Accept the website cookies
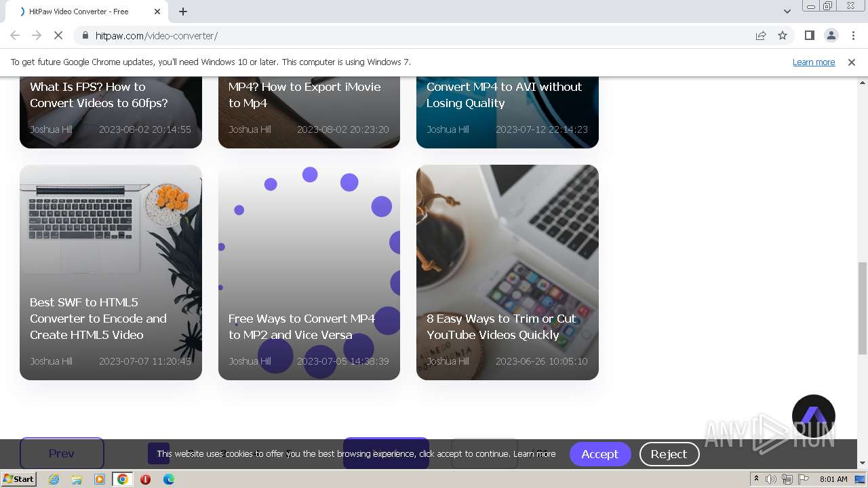Viewport: 868px width, 488px height. 599,454
